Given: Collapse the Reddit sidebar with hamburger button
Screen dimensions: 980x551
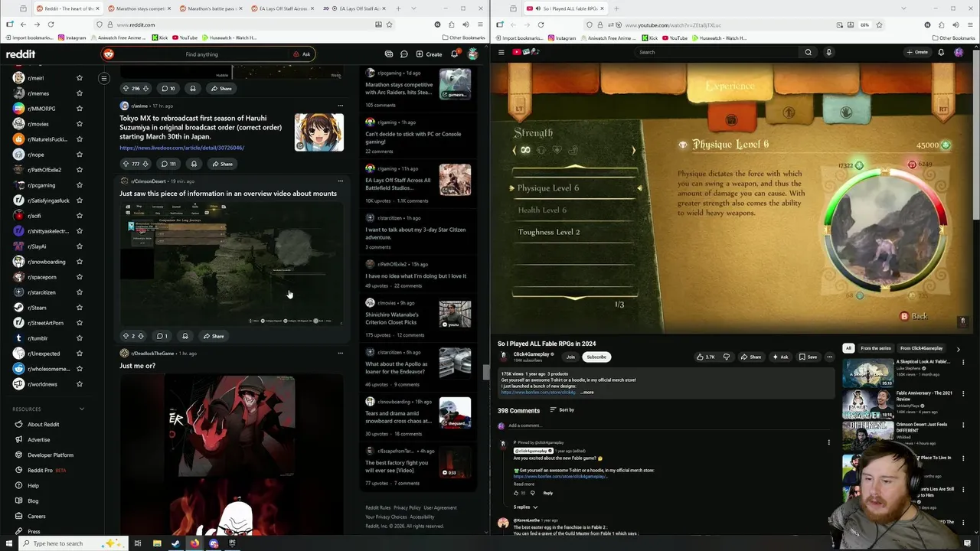Looking at the screenshot, I should click(104, 78).
